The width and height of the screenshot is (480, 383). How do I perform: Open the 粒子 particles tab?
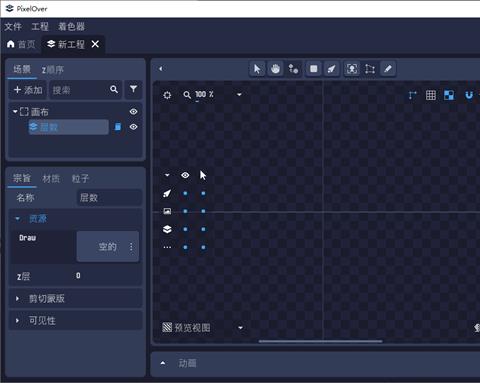point(80,179)
